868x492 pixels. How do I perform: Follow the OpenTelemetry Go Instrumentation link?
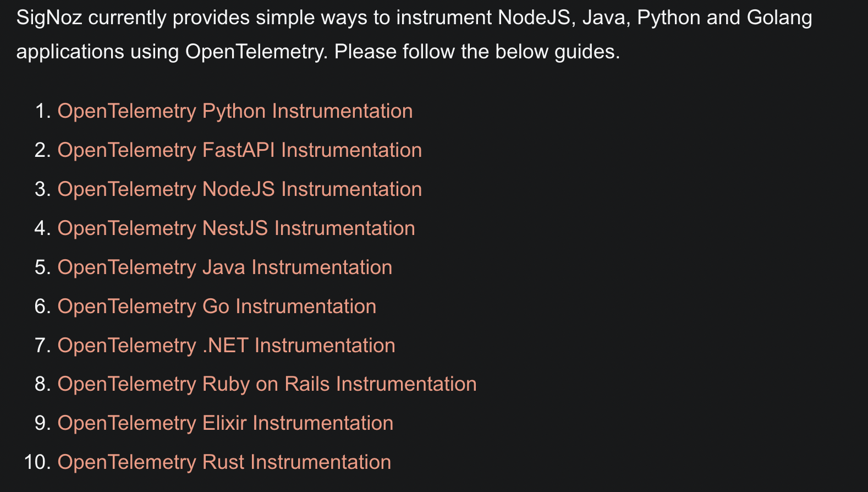pyautogui.click(x=217, y=307)
